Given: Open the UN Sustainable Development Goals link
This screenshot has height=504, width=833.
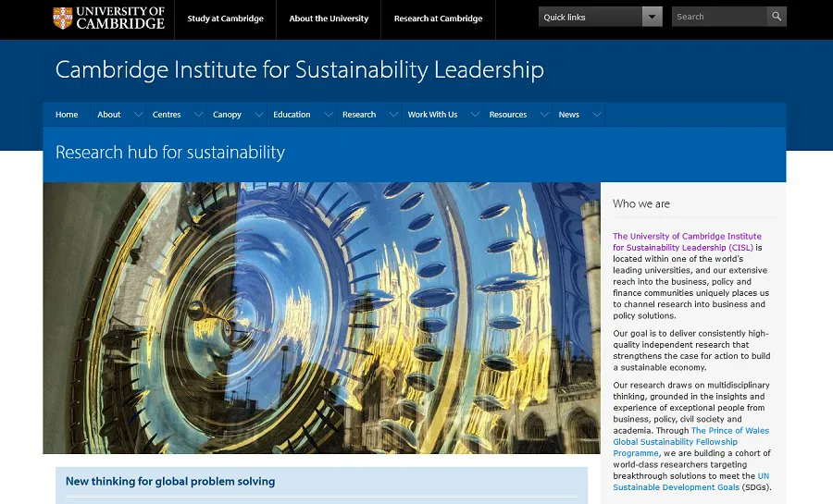Looking at the screenshot, I should pyautogui.click(x=691, y=482).
